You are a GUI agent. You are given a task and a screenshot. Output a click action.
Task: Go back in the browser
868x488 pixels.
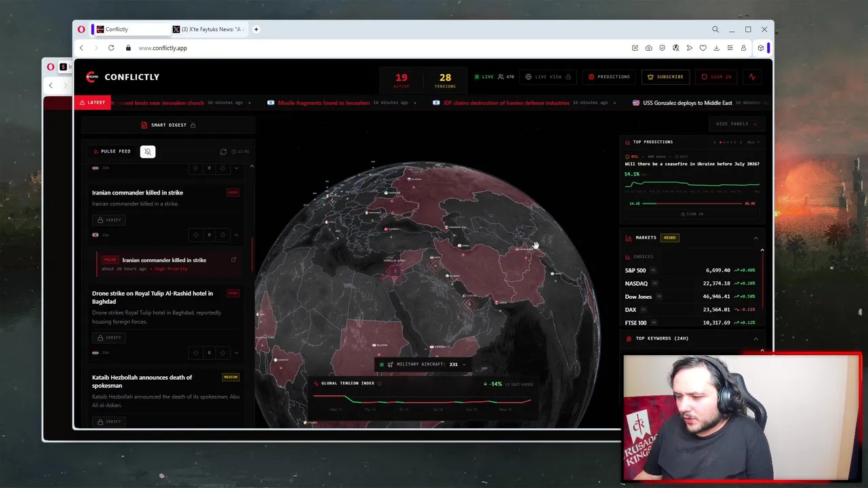click(x=81, y=48)
